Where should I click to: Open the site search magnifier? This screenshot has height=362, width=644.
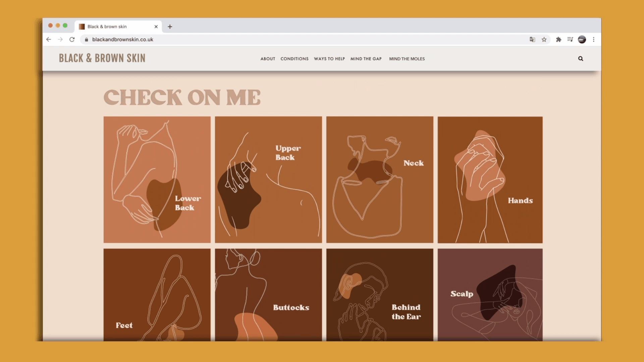(x=581, y=59)
